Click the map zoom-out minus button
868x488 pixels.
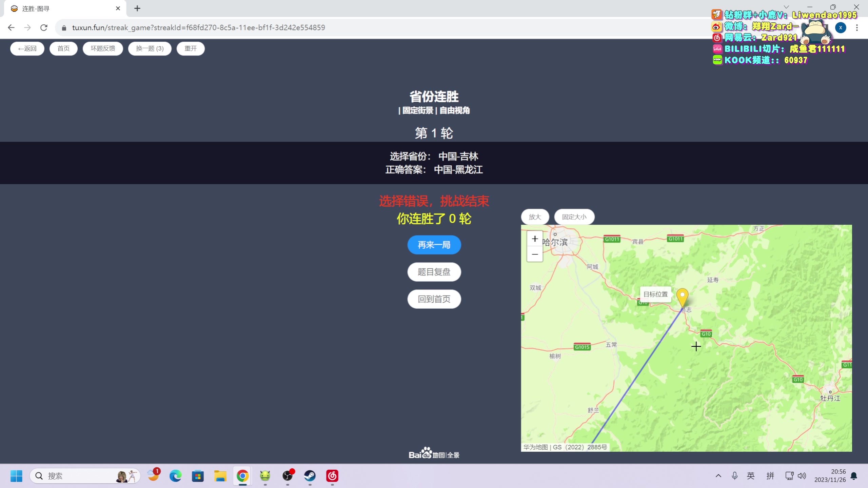tap(535, 254)
